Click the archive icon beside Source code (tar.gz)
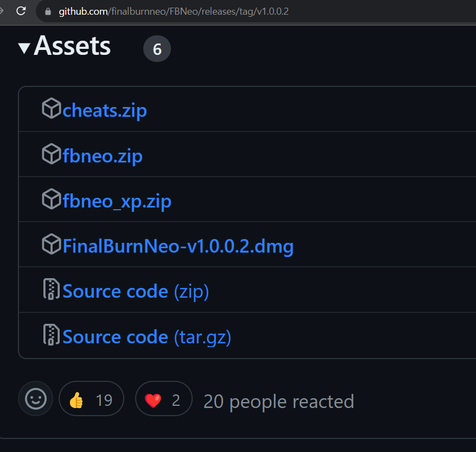 tap(52, 335)
